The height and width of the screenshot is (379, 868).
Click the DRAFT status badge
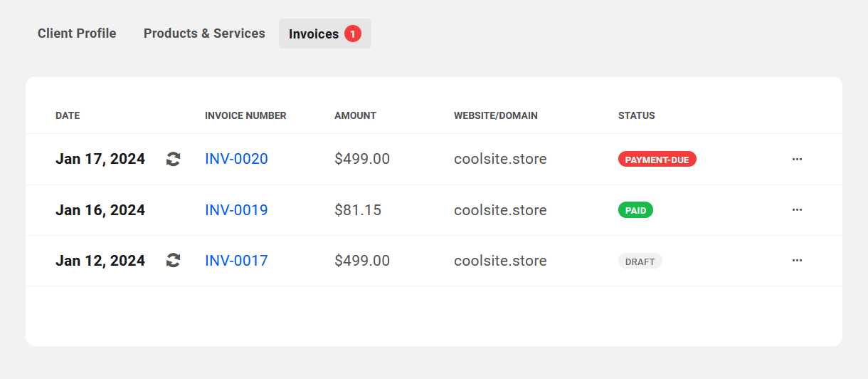640,261
